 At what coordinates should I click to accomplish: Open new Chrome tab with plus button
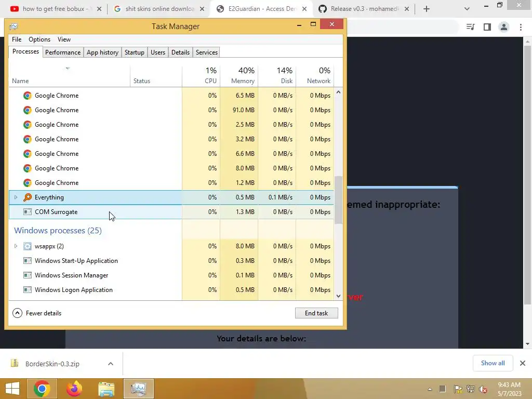coord(427,9)
